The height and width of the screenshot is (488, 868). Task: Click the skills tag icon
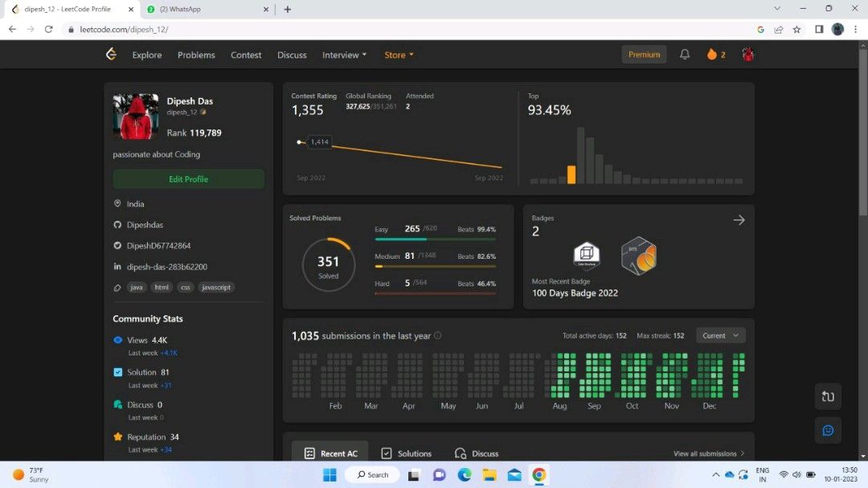point(117,288)
